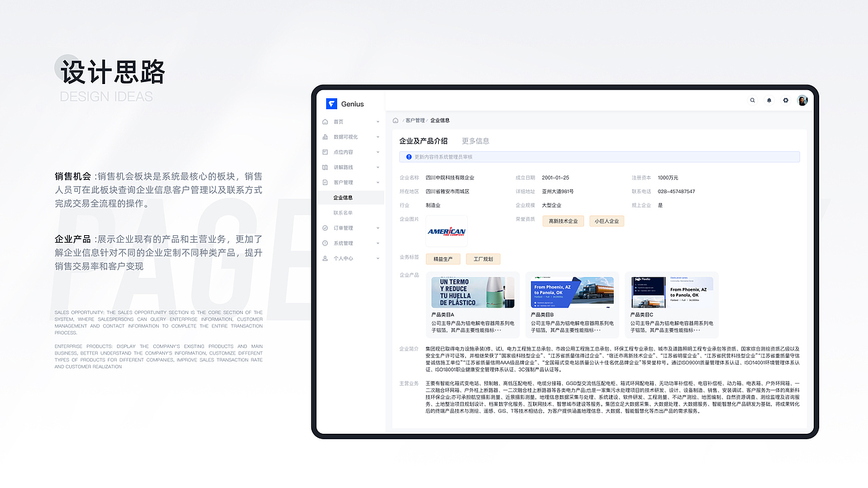
Task: Click the 产品类目C title
Action: 642,315
